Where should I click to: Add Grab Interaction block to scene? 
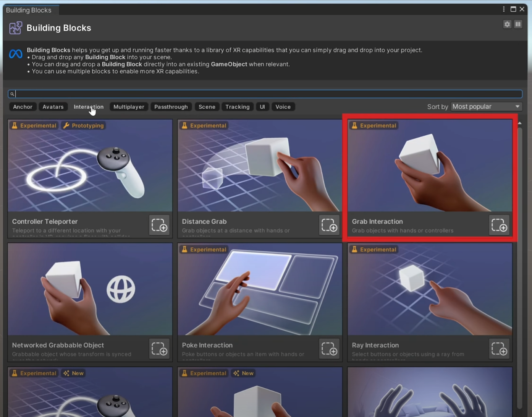click(499, 225)
